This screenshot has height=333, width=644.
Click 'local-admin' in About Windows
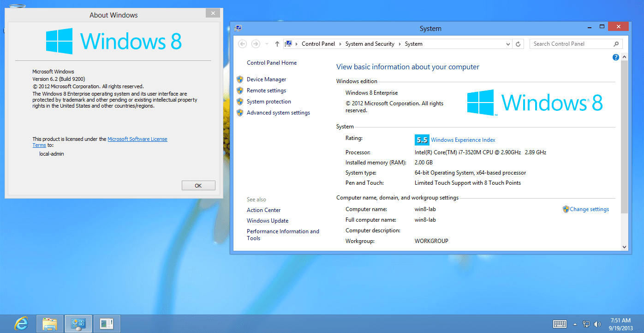click(52, 154)
